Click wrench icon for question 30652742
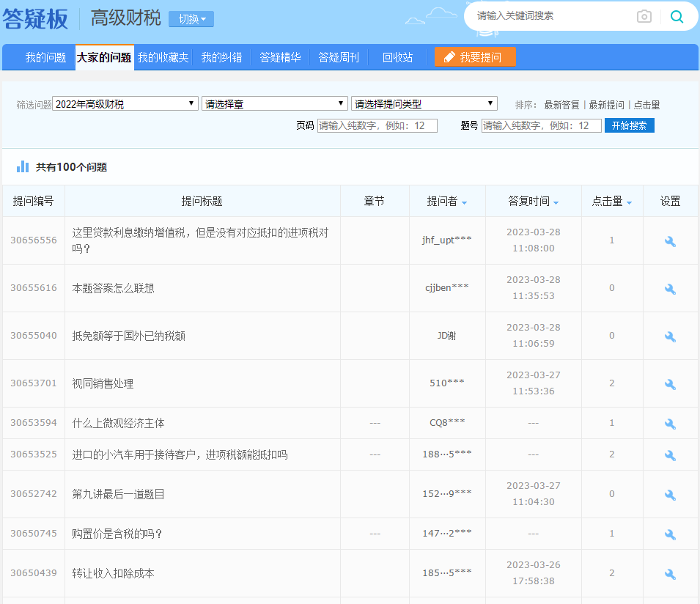This screenshot has width=700, height=604. click(x=670, y=495)
